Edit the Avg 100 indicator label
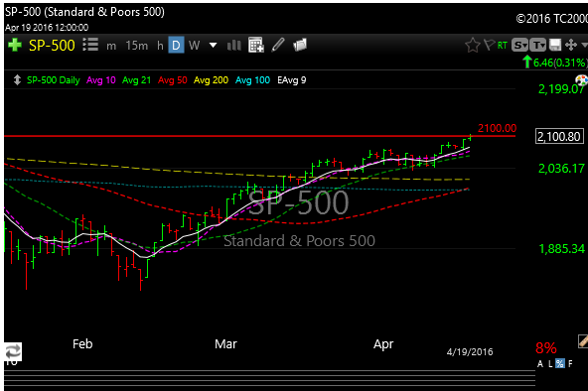This screenshot has width=588, height=391. click(x=252, y=80)
